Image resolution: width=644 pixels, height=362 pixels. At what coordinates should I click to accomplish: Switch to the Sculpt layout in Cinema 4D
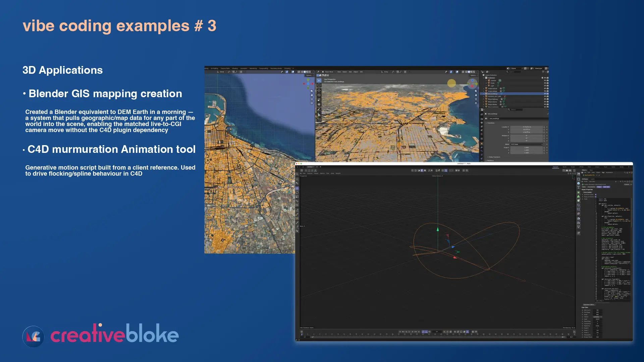click(x=573, y=167)
